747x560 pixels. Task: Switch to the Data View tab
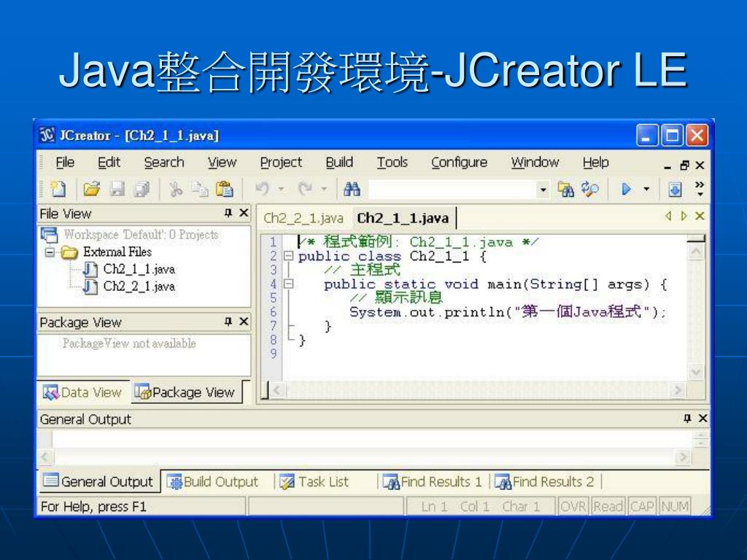coord(83,392)
